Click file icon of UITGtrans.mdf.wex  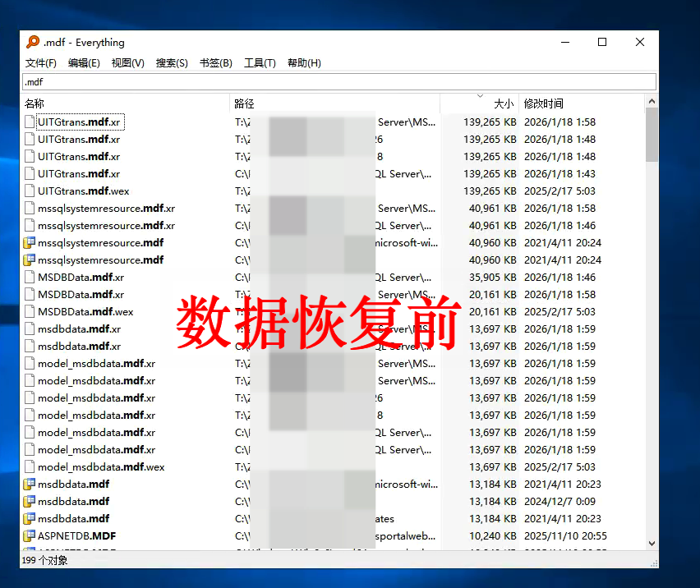[30, 191]
